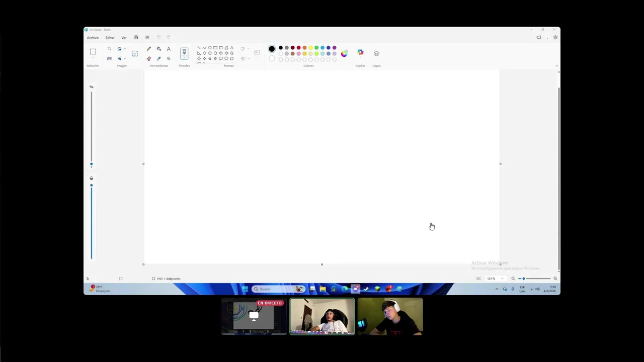Screen dimensions: 644x362
Task: Open Discord from the taskbar
Action: tap(356, 289)
